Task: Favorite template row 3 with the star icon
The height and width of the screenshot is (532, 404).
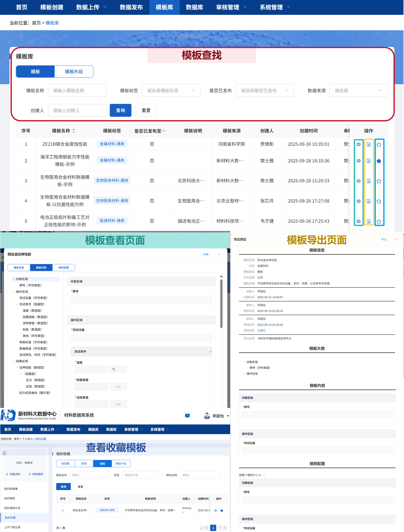Action: pyautogui.click(x=379, y=181)
